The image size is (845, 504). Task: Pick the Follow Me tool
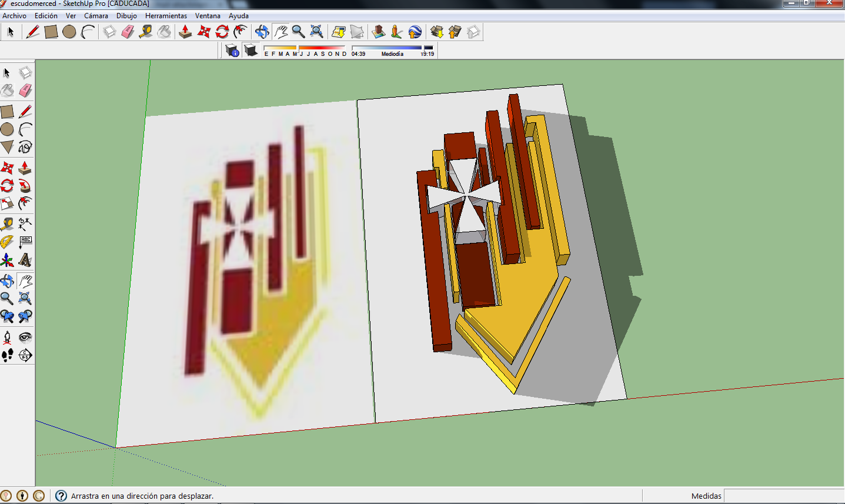click(x=25, y=186)
